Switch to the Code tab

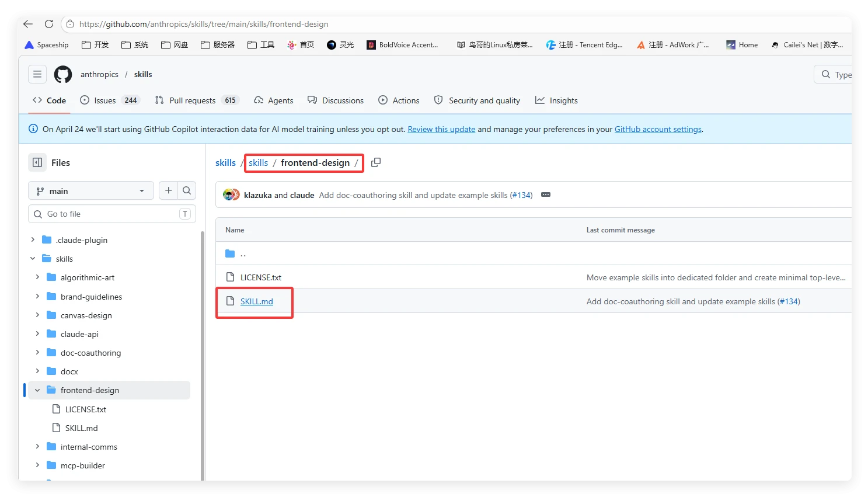click(50, 100)
